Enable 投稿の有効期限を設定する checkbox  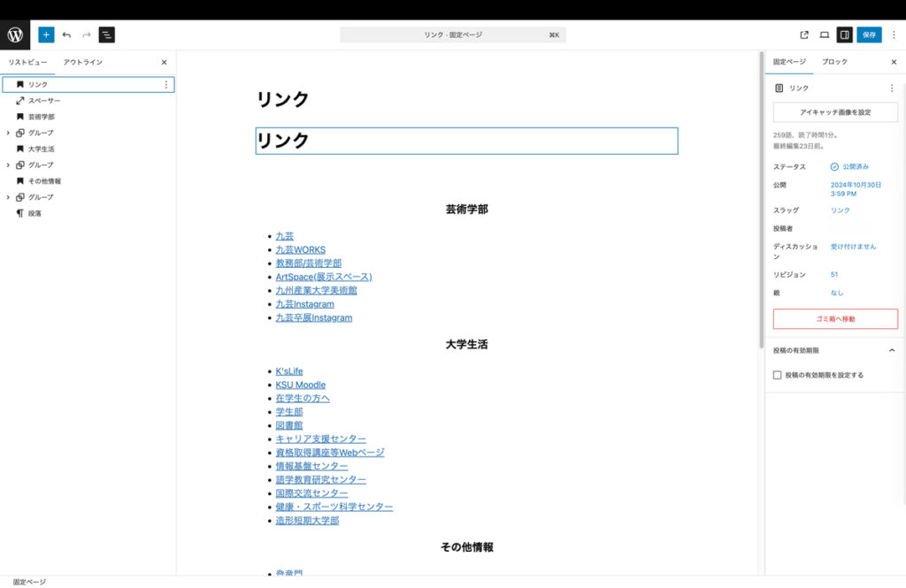(777, 375)
